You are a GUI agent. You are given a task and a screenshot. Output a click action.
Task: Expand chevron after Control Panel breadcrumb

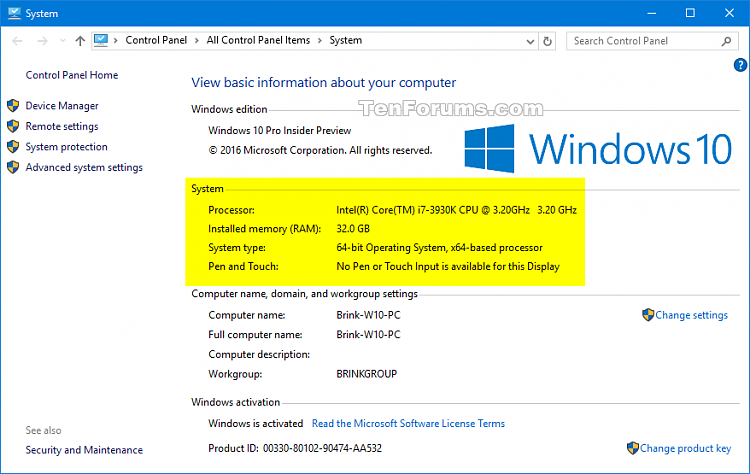pos(197,41)
